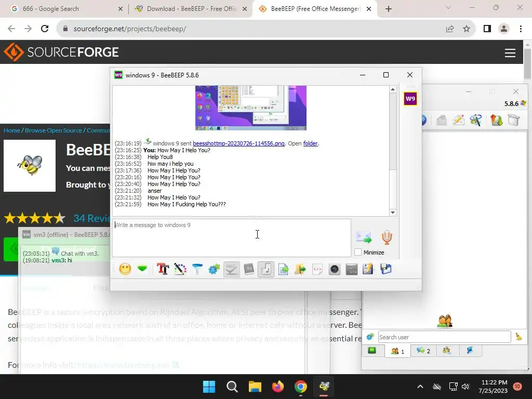Viewport: 532px width, 399px height.
Task: Click the blue broadcast icon in main window
Action: [x=424, y=120]
